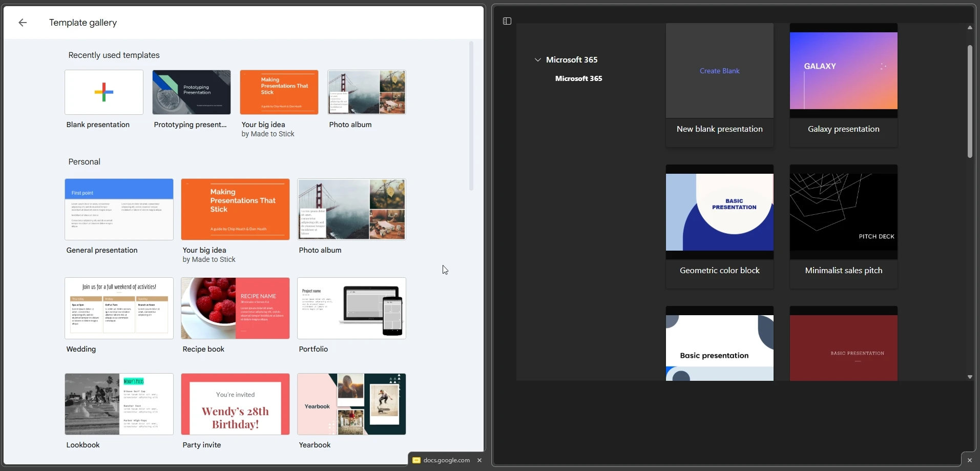This screenshot has width=980, height=471.
Task: Click the Template gallery vertical scrollbar
Action: (471, 116)
